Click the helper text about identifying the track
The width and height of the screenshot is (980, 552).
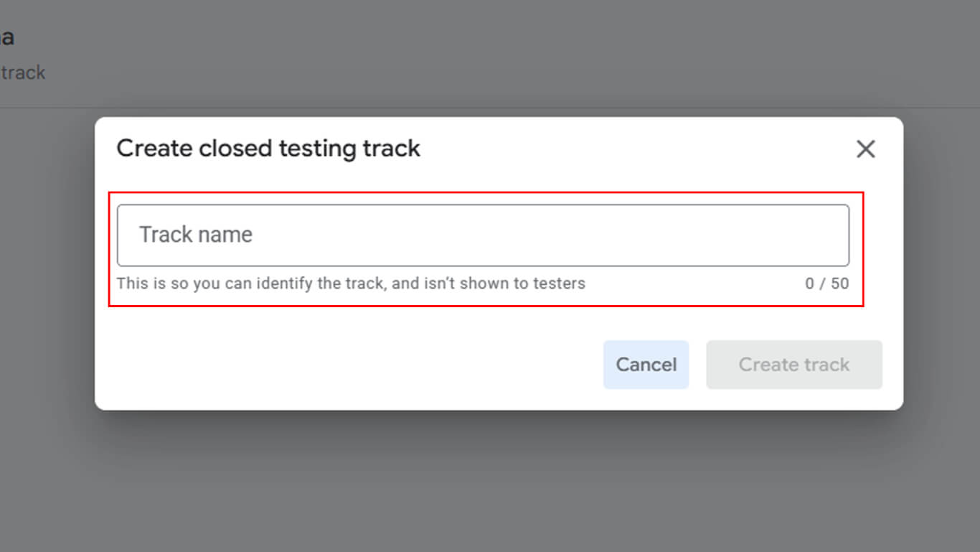point(350,284)
